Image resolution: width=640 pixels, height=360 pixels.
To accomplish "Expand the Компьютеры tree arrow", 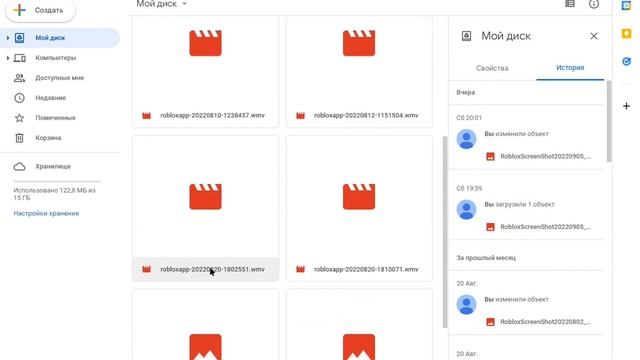I will 8,58.
